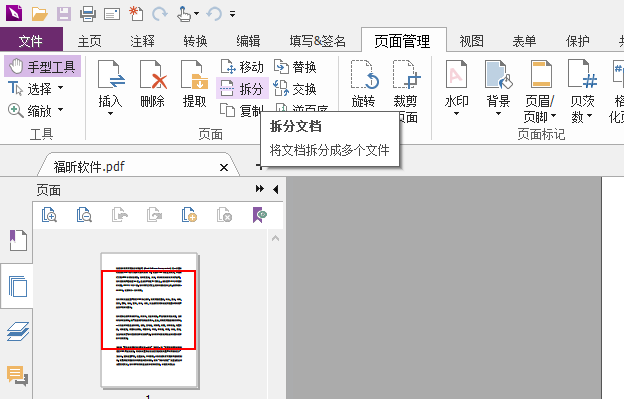Click the redo arrow icon
The height and width of the screenshot is (399, 624).
pyautogui.click(x=160, y=14)
